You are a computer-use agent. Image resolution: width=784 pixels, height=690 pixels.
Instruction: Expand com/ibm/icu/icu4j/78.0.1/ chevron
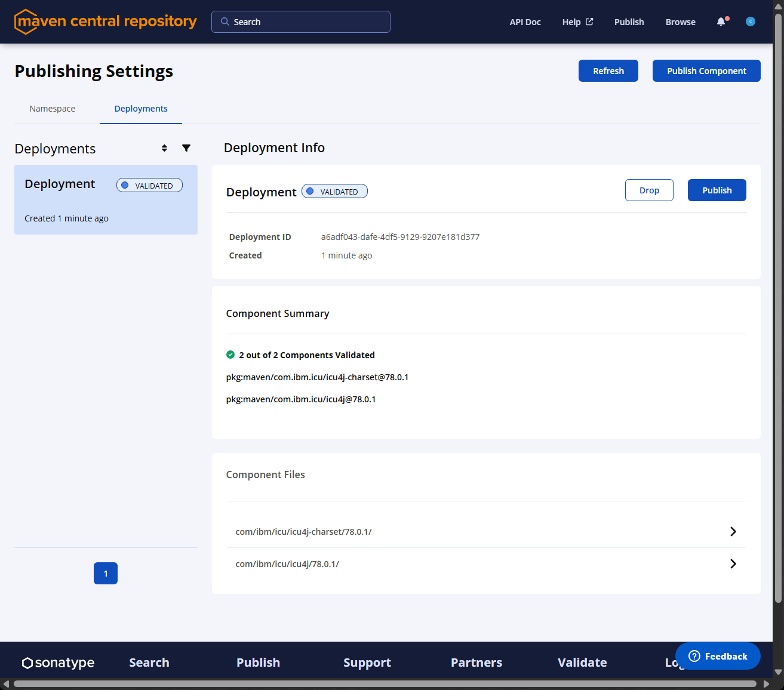[733, 563]
